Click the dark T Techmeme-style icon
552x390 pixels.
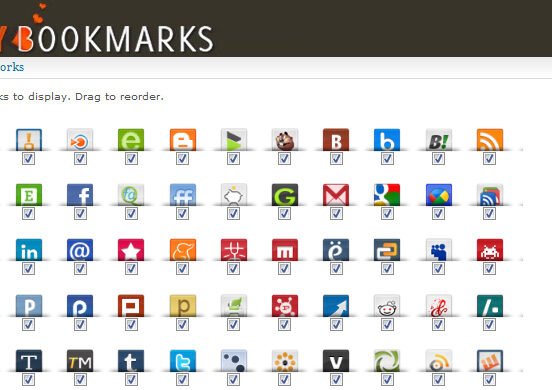tap(29, 361)
